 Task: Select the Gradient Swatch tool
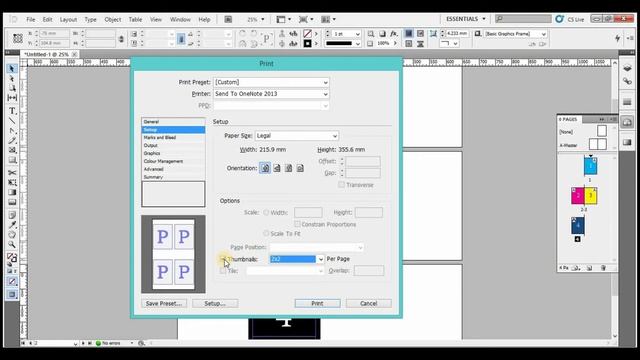pyautogui.click(x=12, y=192)
